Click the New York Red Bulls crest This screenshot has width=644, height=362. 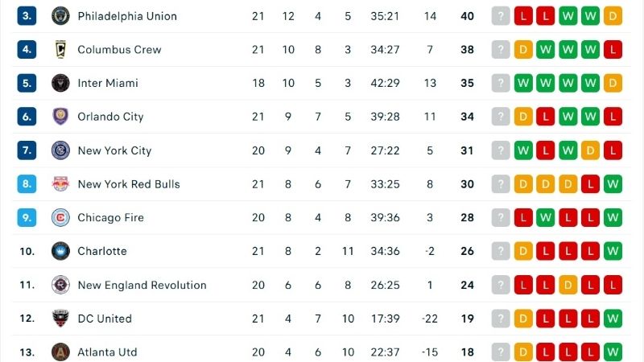tap(60, 184)
